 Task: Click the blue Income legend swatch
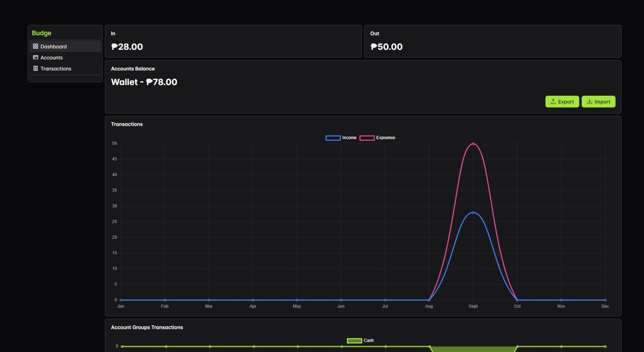tap(333, 138)
